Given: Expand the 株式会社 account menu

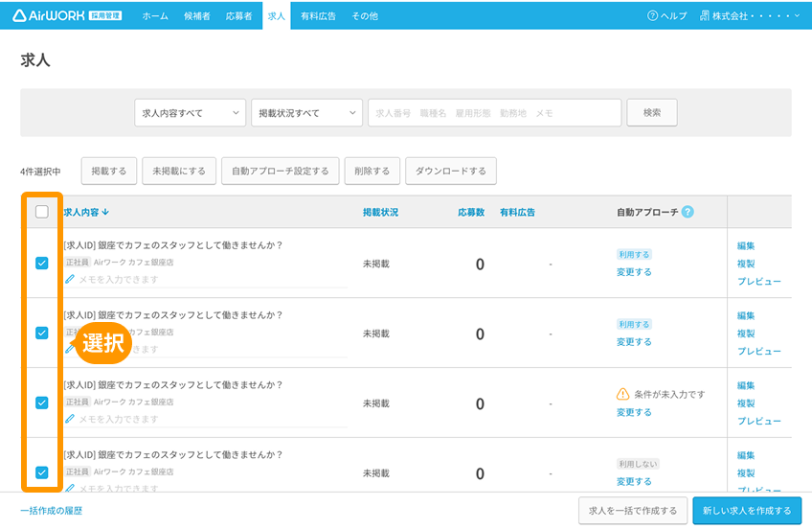Looking at the screenshot, I should (750, 15).
